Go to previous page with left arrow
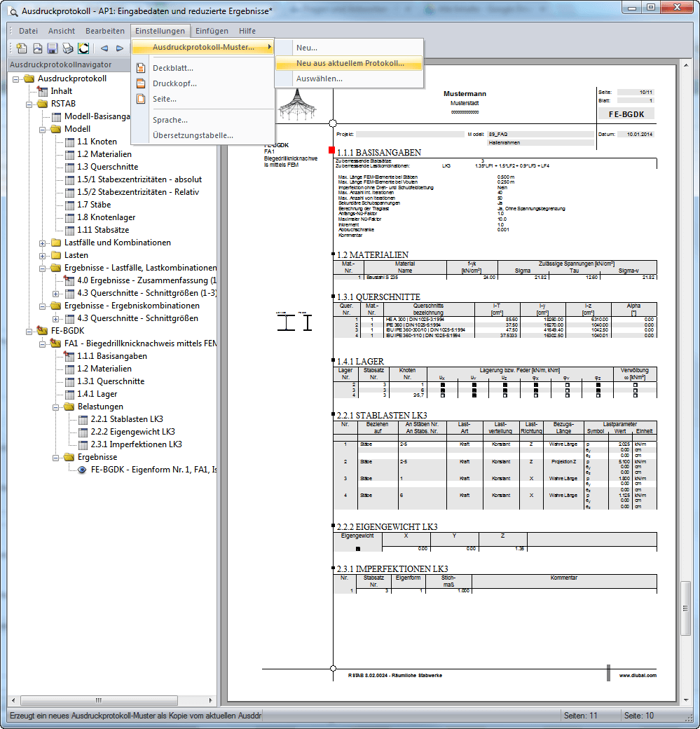This screenshot has width=700, height=729. coord(104,48)
